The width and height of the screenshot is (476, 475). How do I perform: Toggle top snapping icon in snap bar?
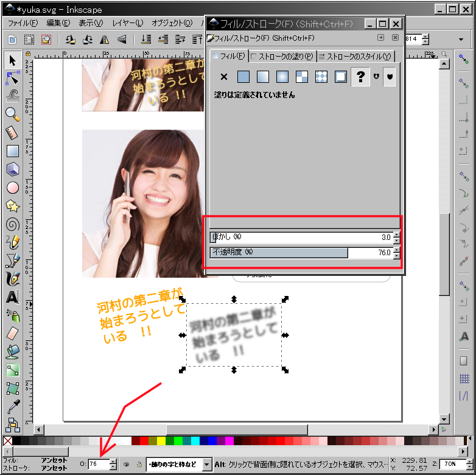click(x=464, y=58)
